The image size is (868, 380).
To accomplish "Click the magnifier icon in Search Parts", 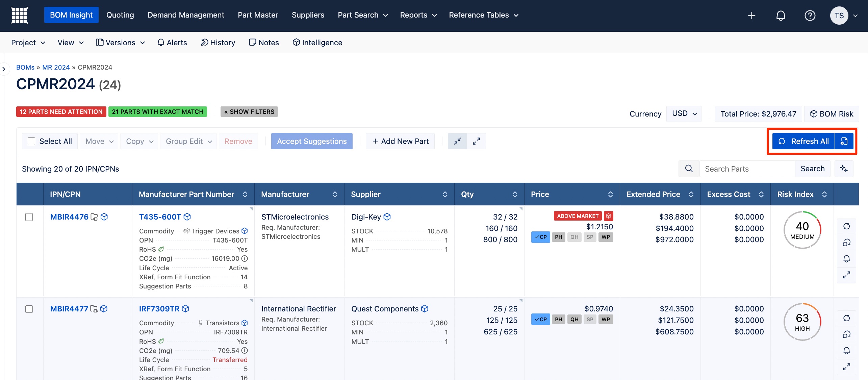I will point(689,169).
